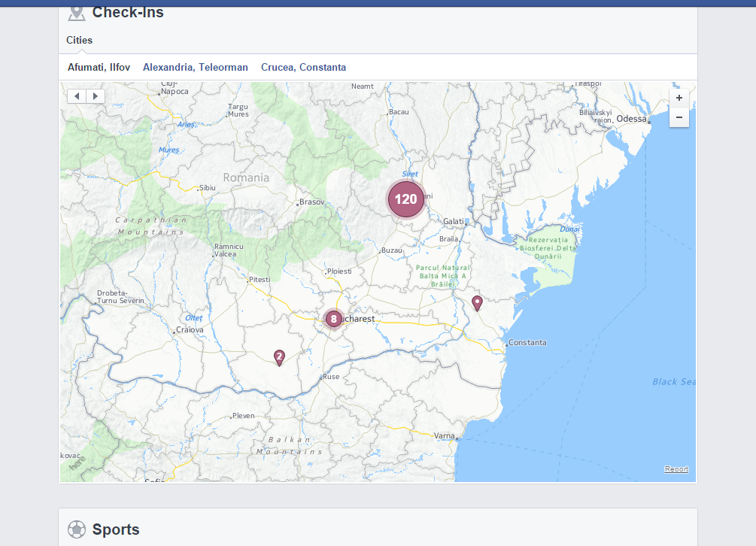Click the Buzau city label on map

391,250
